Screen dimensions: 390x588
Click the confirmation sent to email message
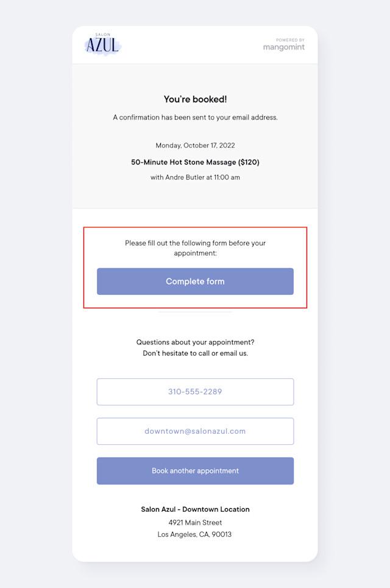(x=196, y=118)
